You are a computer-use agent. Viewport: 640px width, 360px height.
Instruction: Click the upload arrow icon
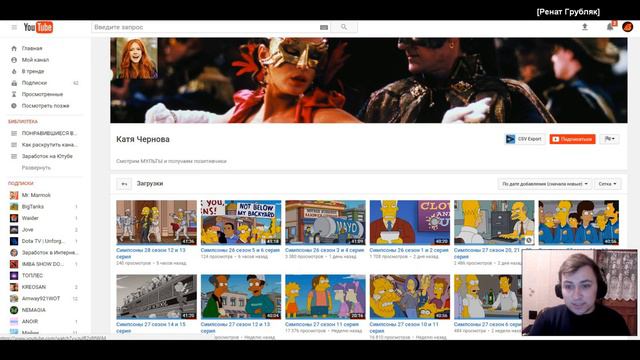point(584,27)
